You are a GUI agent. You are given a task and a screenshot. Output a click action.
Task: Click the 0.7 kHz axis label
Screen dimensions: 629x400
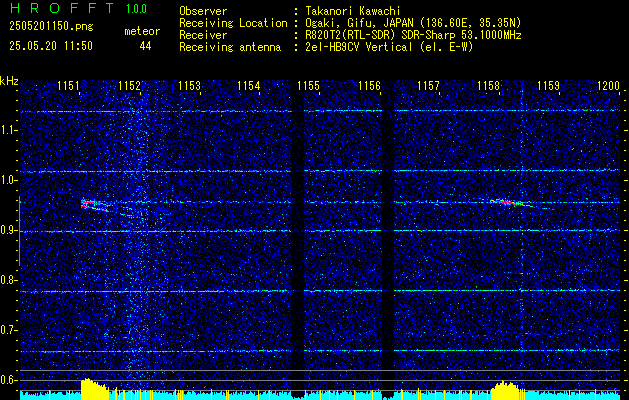click(9, 330)
